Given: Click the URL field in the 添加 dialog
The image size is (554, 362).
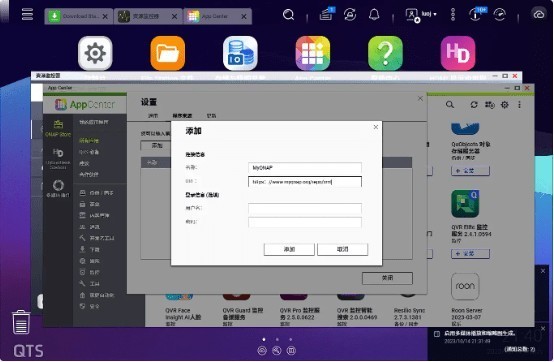Looking at the screenshot, I should 305,182.
